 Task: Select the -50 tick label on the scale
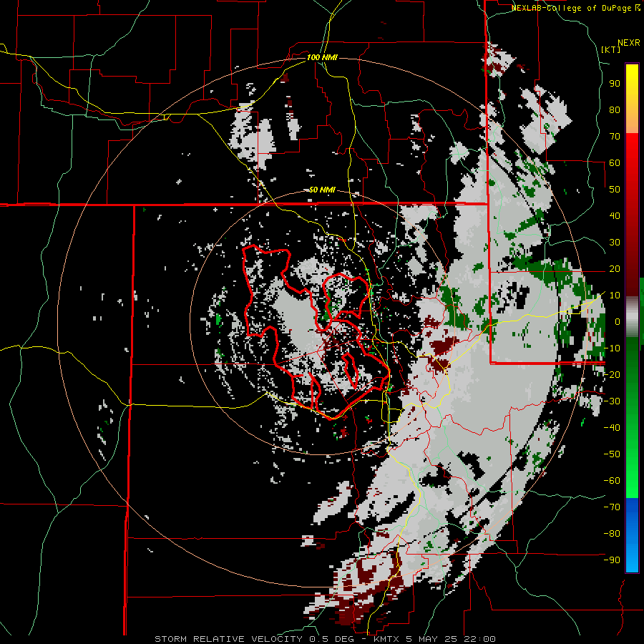(x=612, y=454)
